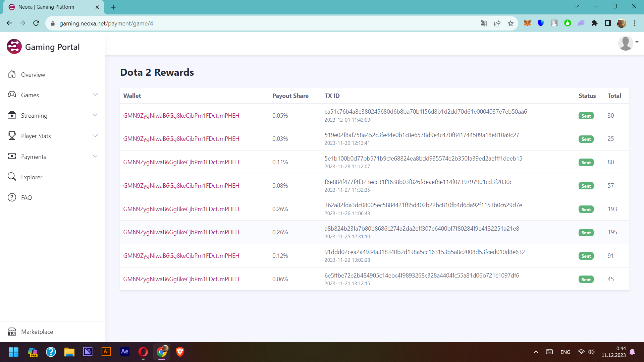
Task: Click the TX ID starting with 5e1b100b
Action: [x=423, y=159]
